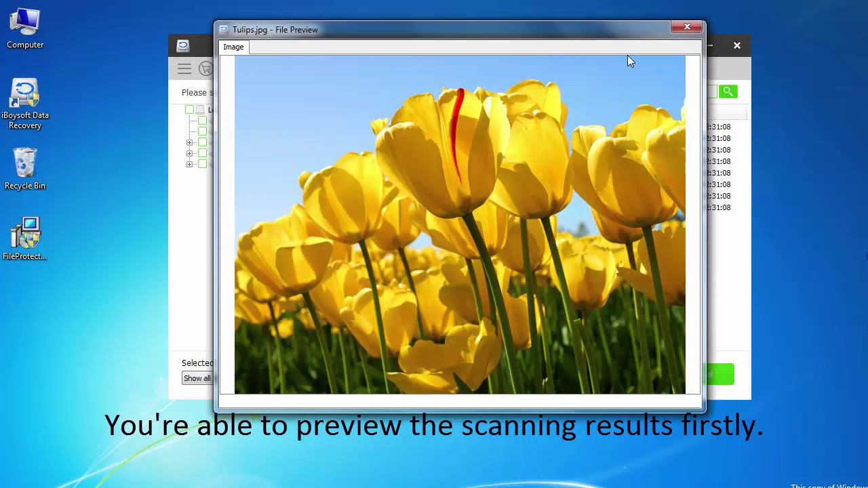Switch to the Image tab in File Preview

click(233, 47)
